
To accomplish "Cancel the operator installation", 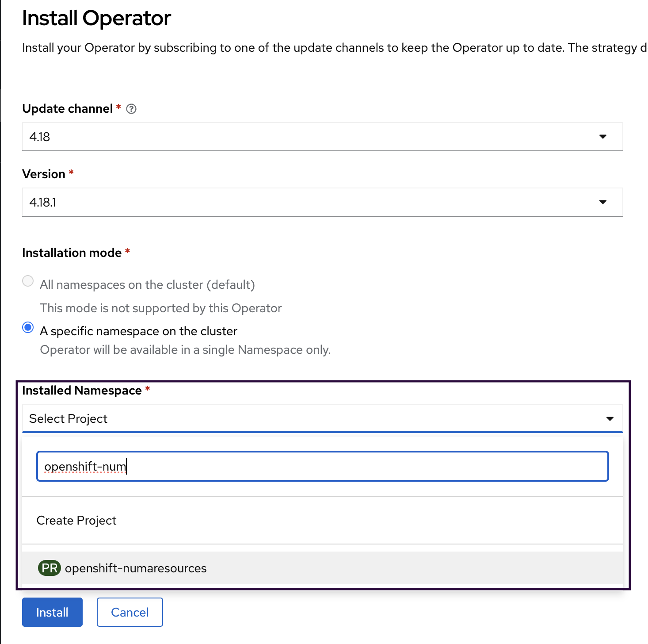I will pos(130,612).
